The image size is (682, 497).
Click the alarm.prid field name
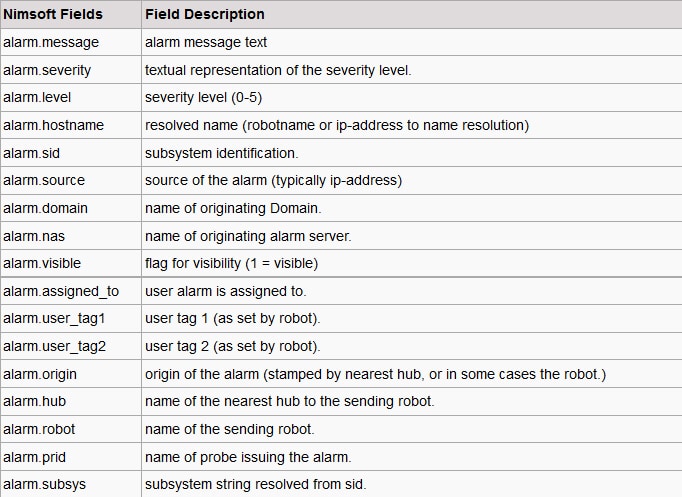pyautogui.click(x=35, y=457)
